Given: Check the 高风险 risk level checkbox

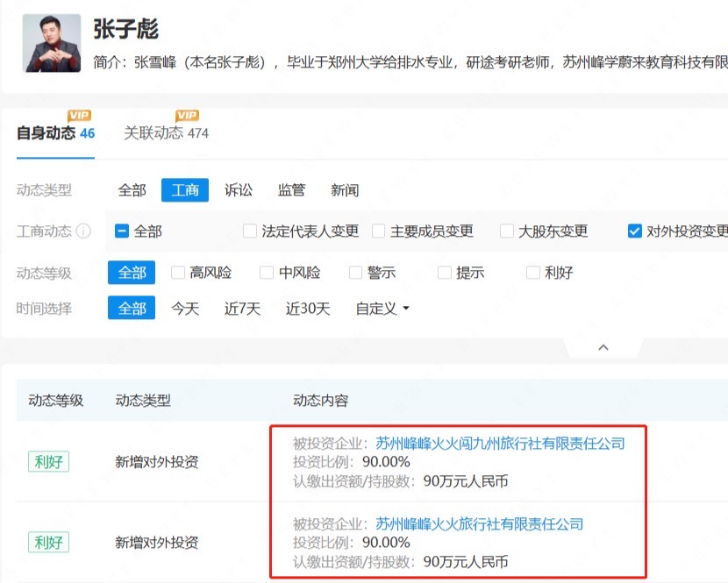Looking at the screenshot, I should point(174,273).
